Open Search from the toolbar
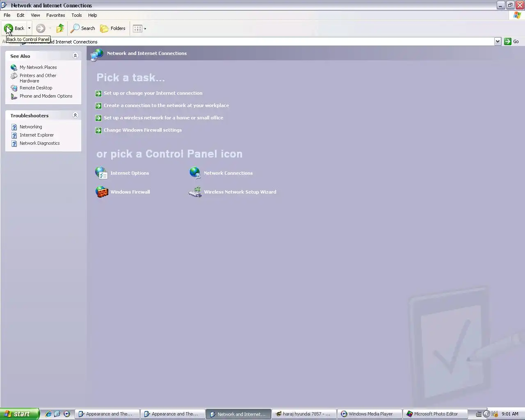The height and width of the screenshot is (420, 525). pyautogui.click(x=83, y=28)
